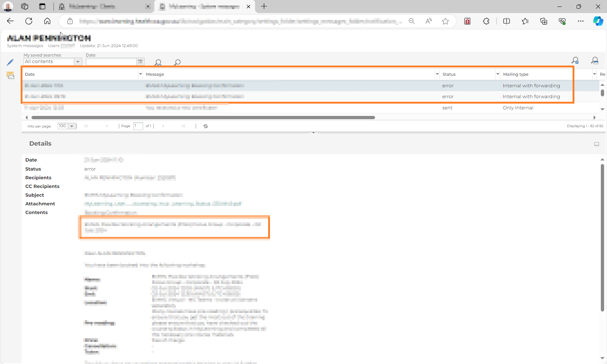607x364 pixels.
Task: Open a new browser tab
Action: click(264, 7)
